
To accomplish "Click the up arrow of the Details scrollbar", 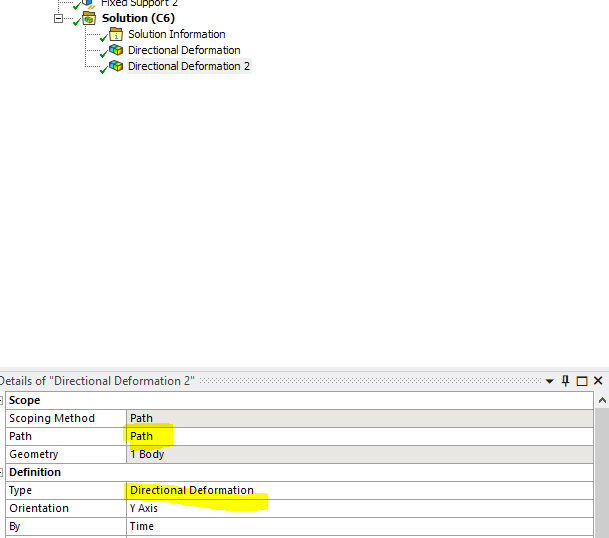I will (x=602, y=400).
